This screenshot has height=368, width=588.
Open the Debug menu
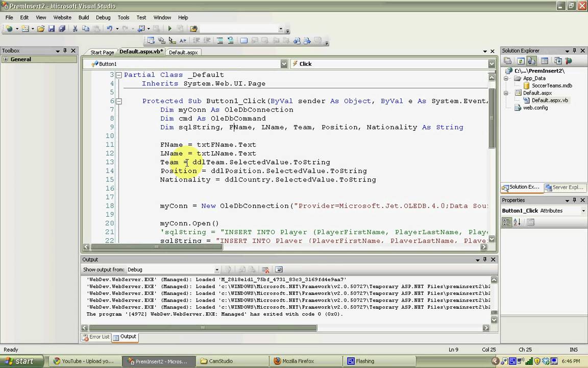click(103, 17)
